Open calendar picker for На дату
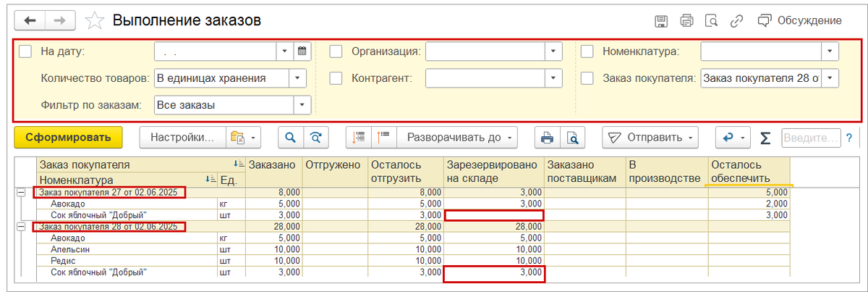Image resolution: width=868 pixels, height=292 pixels. [302, 51]
